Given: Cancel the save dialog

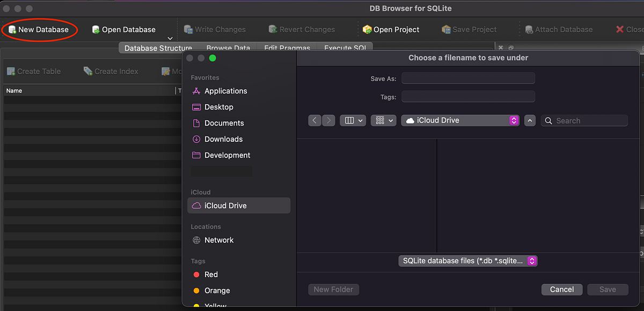Looking at the screenshot, I should coord(561,289).
